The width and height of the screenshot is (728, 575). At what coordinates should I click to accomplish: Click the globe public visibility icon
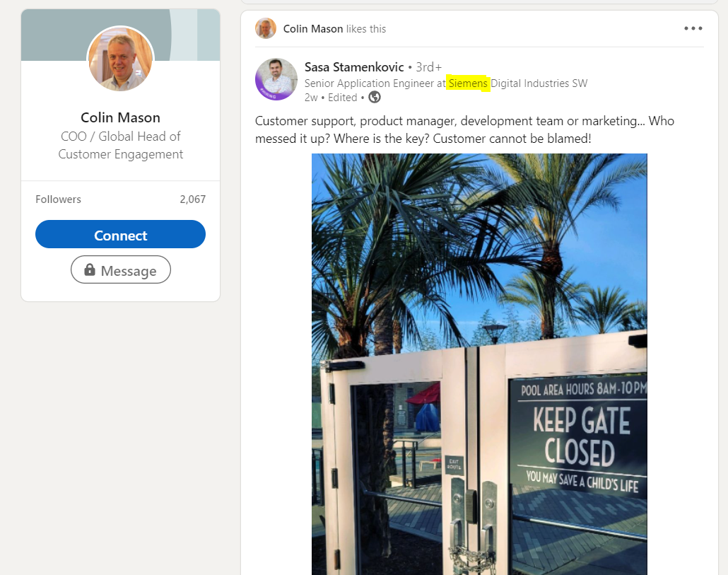pyautogui.click(x=374, y=97)
